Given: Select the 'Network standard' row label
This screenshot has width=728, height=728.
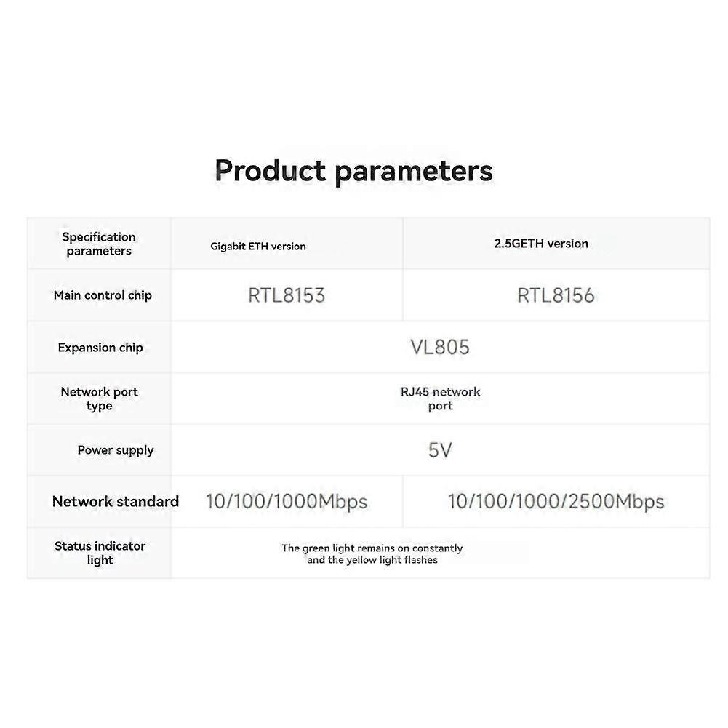Looking at the screenshot, I should [116, 501].
